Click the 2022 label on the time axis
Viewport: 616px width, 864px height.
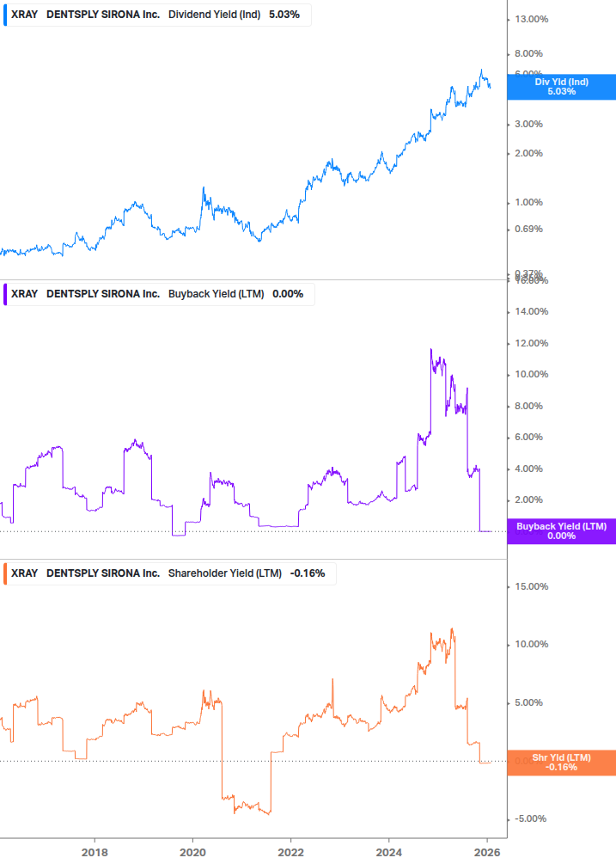(290, 853)
